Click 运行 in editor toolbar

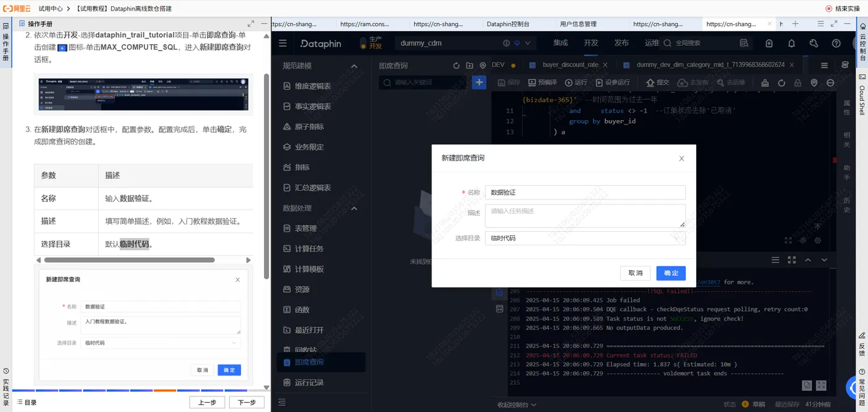click(576, 82)
